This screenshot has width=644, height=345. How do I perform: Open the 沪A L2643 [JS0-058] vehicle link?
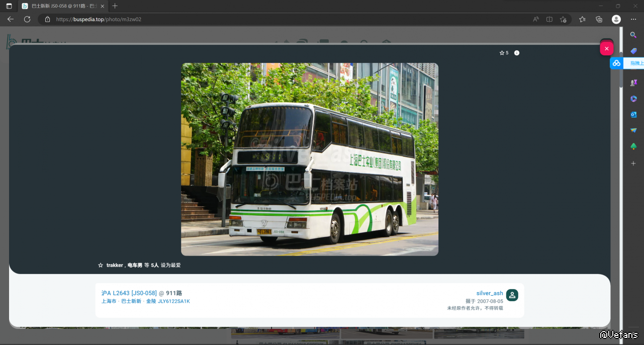tap(129, 293)
